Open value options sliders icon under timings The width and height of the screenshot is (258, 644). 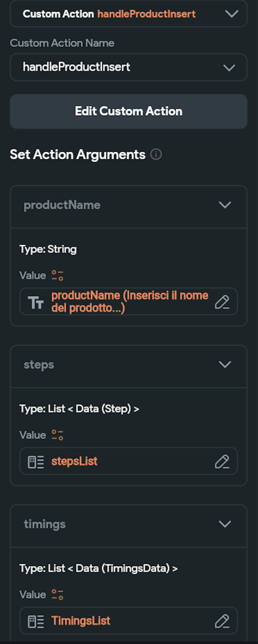point(57,594)
